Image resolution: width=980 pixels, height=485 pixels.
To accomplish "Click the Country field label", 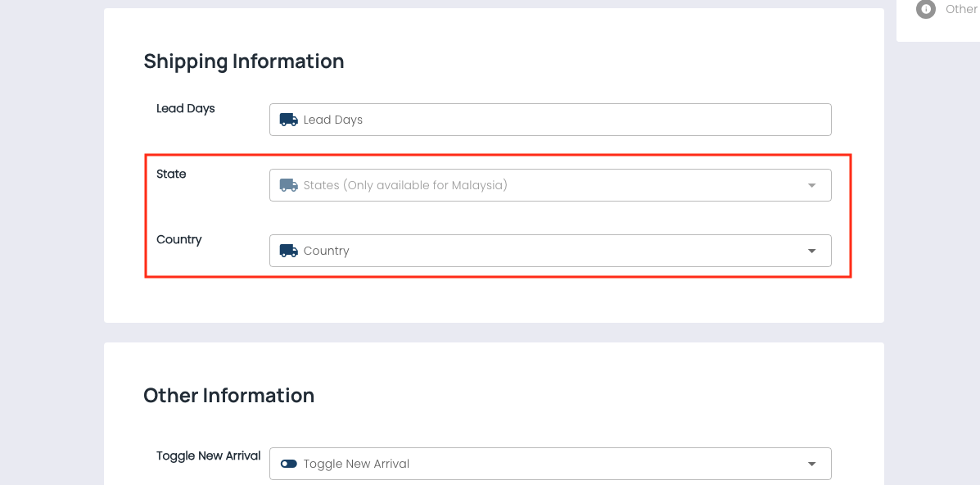I will click(179, 239).
